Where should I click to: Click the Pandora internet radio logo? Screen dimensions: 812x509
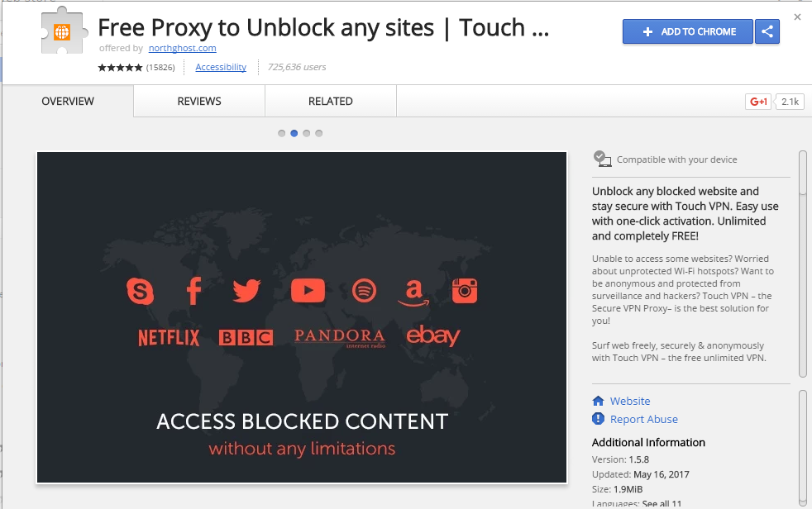click(340, 338)
